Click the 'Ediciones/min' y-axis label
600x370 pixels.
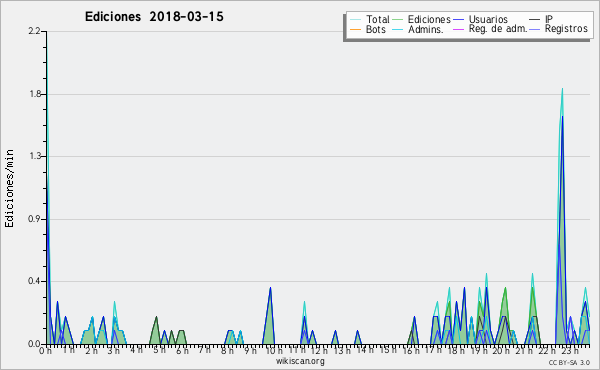click(9, 188)
